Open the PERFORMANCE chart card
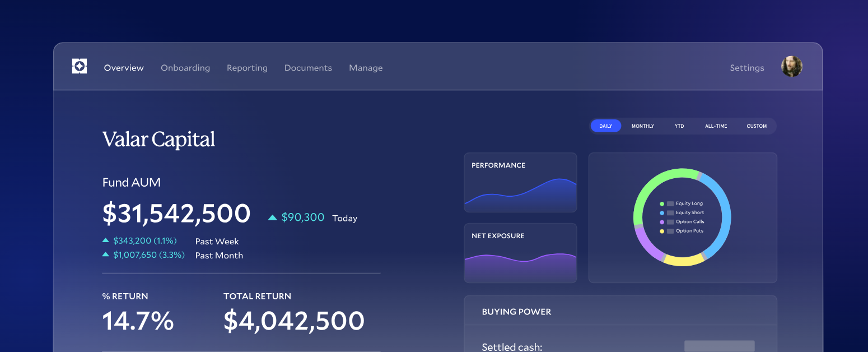The height and width of the screenshot is (352, 868). point(520,182)
